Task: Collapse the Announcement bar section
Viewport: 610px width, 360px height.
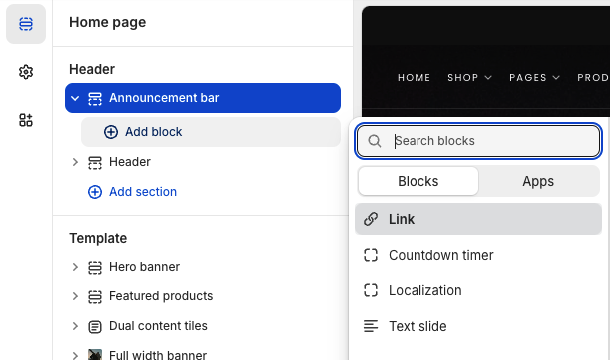Action: point(75,98)
